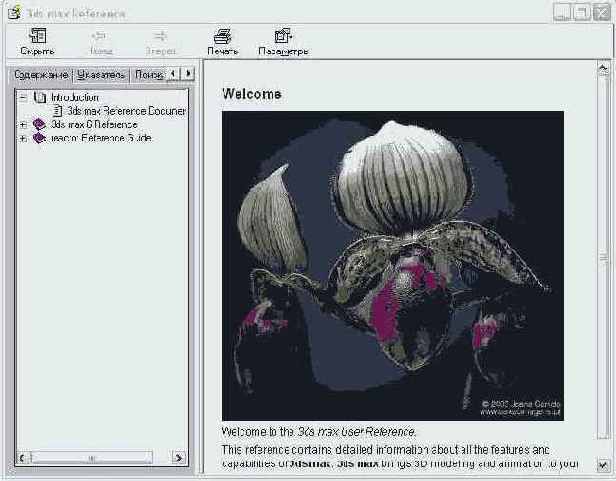Image resolution: width=616 pixels, height=481 pixels.
Task: Expand the 3ds max 6 Reference node
Action: (x=23, y=125)
